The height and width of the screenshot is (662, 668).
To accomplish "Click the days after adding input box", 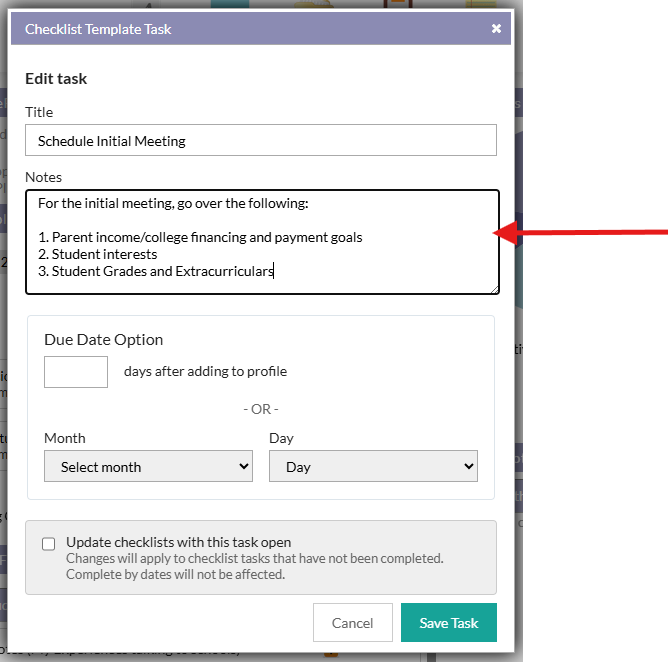I will 76,372.
